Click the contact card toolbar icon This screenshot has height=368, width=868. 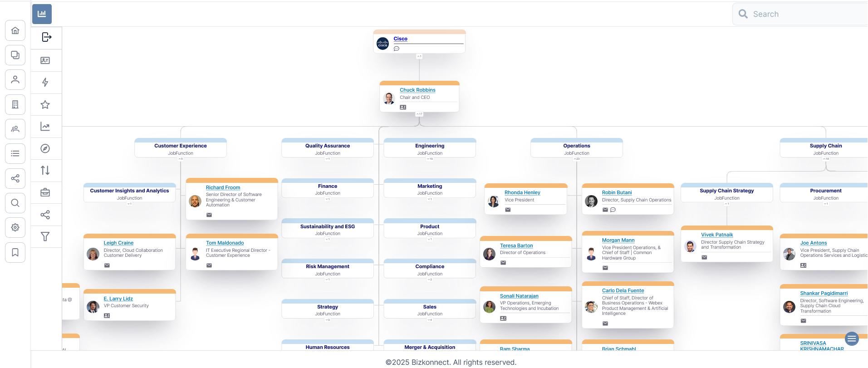point(45,60)
